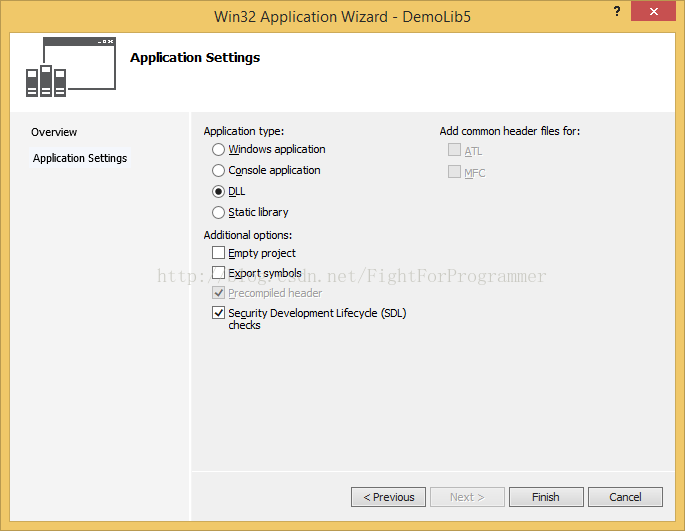Click the bold Application Settings heading
The width and height of the screenshot is (685, 531).
195,58
